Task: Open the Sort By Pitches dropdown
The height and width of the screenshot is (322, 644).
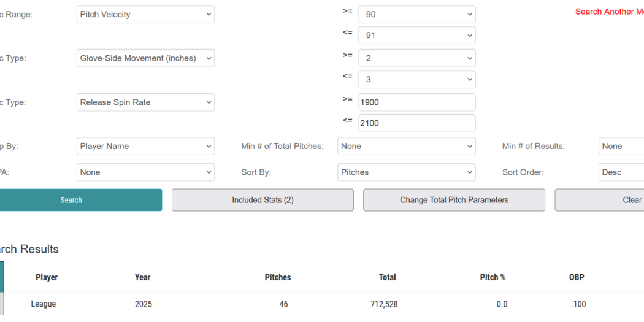Action: coord(407,172)
